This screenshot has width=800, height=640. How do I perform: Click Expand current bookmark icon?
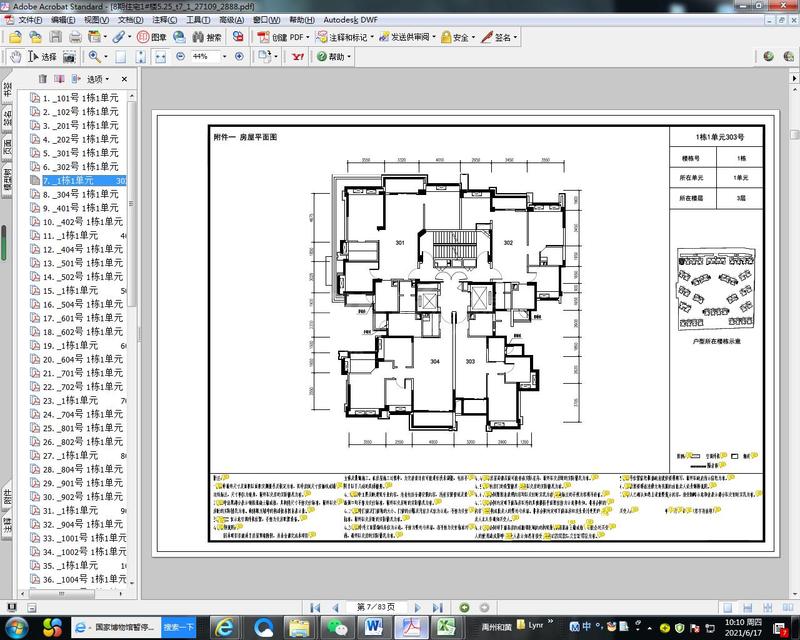click(76, 79)
